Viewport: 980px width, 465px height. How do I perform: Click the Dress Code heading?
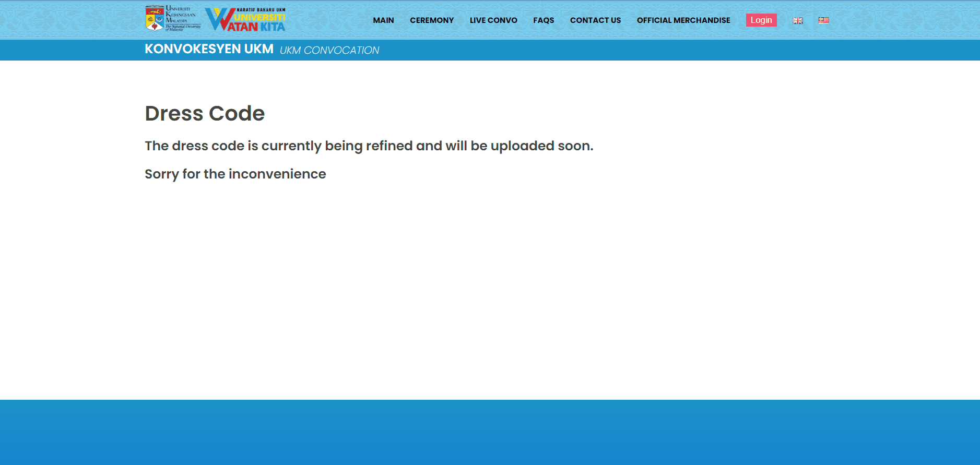pyautogui.click(x=205, y=113)
